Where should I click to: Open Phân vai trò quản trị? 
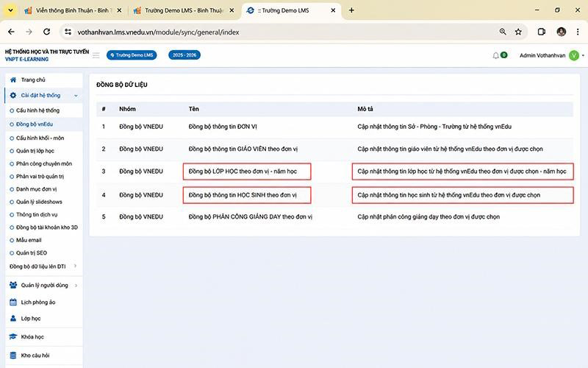(40, 177)
